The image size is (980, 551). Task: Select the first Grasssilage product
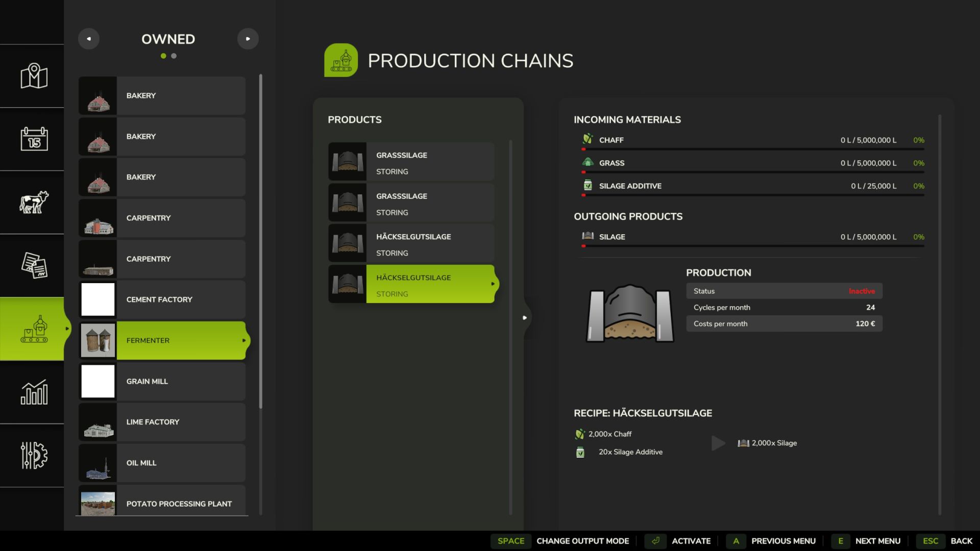click(411, 162)
